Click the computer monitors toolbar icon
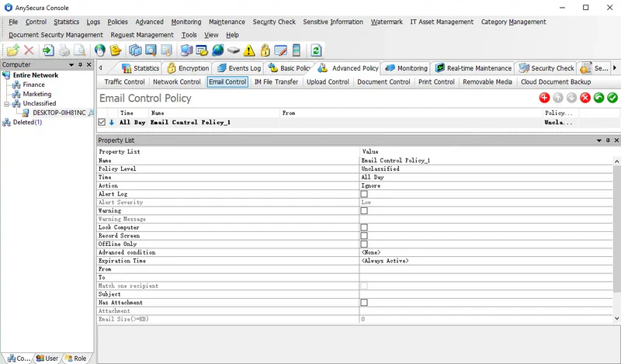621x364 pixels. point(186,50)
